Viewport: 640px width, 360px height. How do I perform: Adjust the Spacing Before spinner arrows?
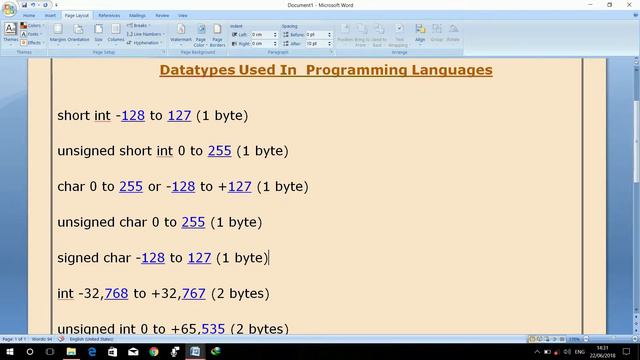coord(330,35)
